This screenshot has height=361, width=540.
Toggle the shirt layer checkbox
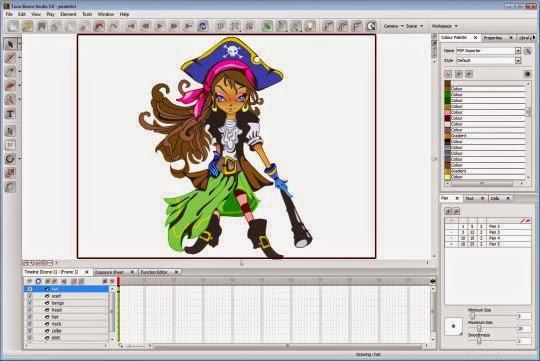(30, 338)
